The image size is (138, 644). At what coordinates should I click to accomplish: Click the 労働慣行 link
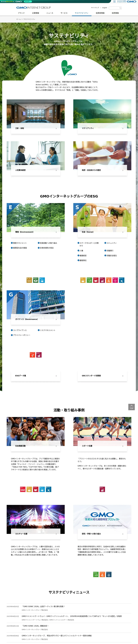coord(109,251)
